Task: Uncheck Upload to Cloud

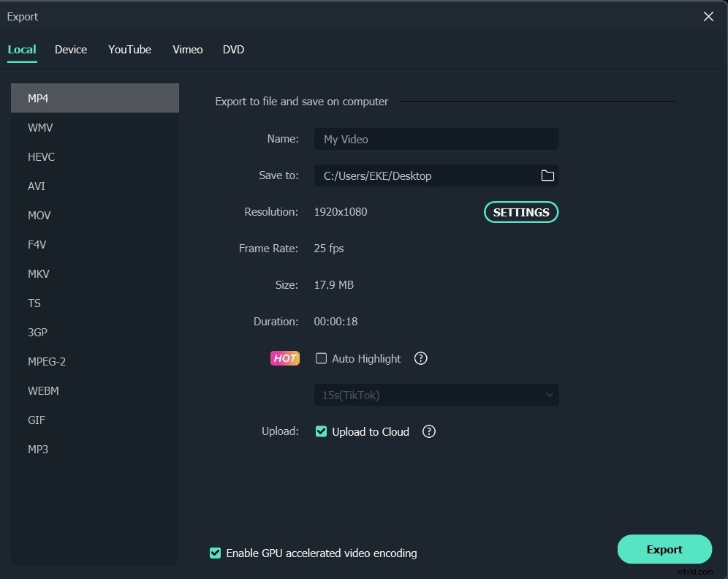Action: click(x=321, y=431)
